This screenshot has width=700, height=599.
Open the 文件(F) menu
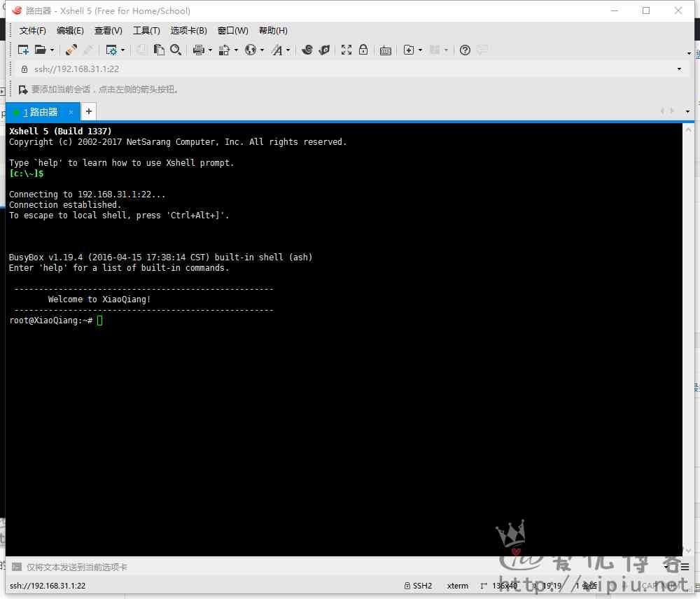(x=32, y=30)
